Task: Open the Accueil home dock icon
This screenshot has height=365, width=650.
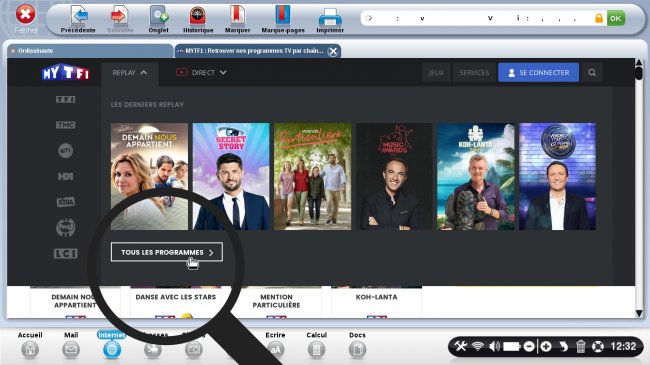Action: [30, 345]
